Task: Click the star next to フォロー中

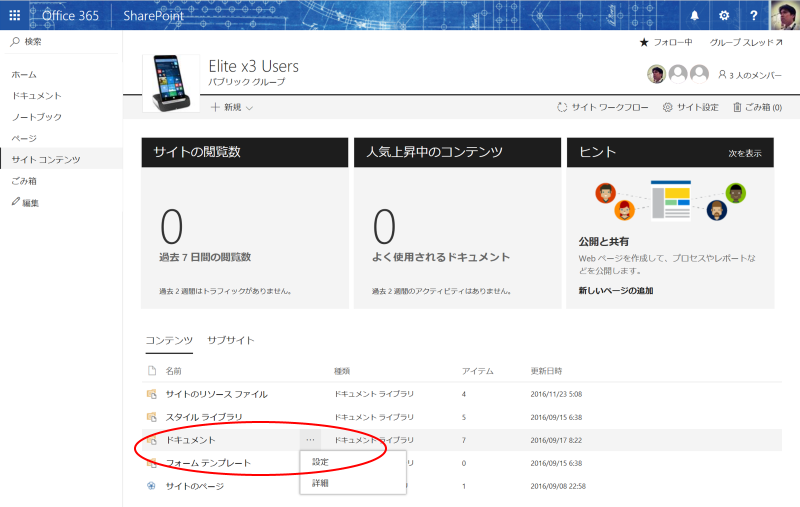Action: (x=644, y=42)
